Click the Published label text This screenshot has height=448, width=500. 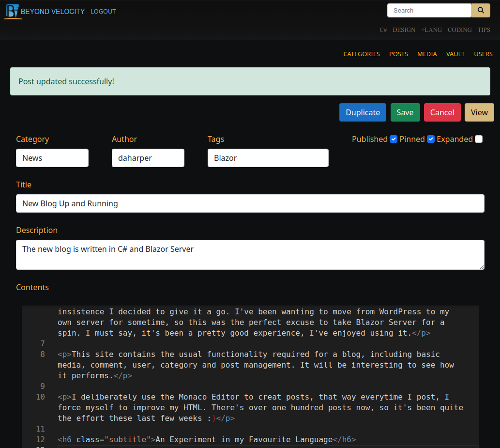[370, 139]
